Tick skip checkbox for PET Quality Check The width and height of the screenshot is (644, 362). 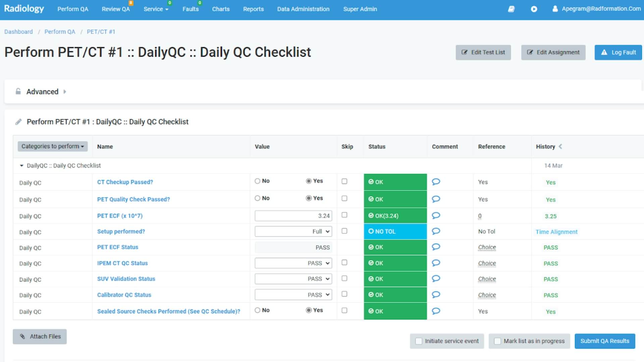coord(344,198)
